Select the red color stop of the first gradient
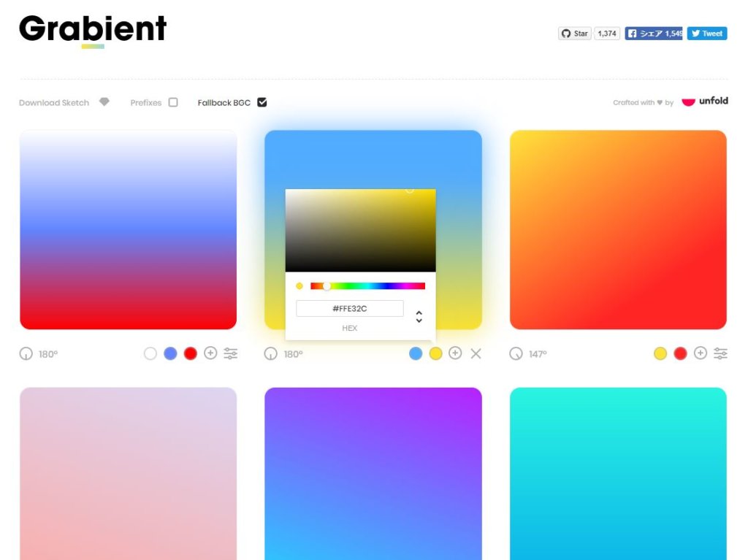The image size is (748, 560). [x=191, y=353]
